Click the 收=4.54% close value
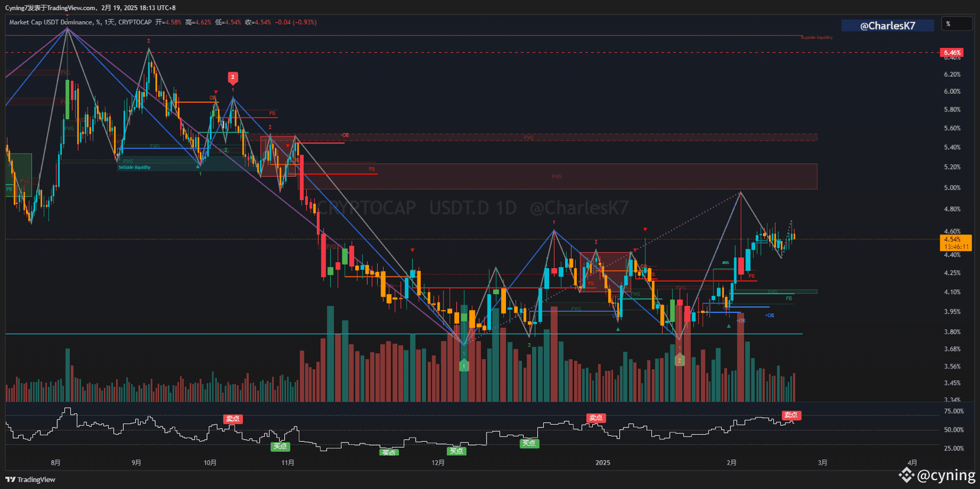The width and height of the screenshot is (980, 489). [x=258, y=22]
